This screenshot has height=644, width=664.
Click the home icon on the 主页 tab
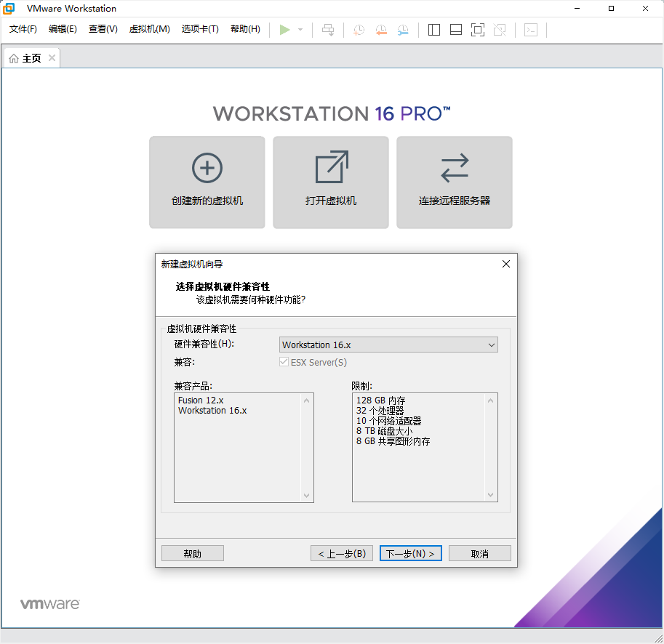pyautogui.click(x=14, y=58)
